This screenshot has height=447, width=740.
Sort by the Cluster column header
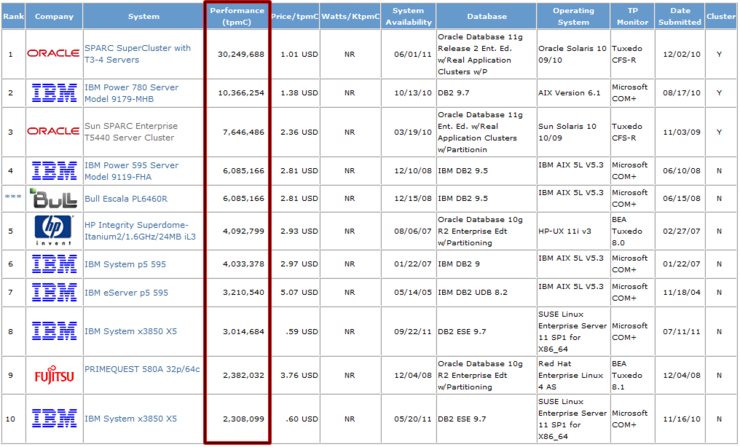pos(721,16)
